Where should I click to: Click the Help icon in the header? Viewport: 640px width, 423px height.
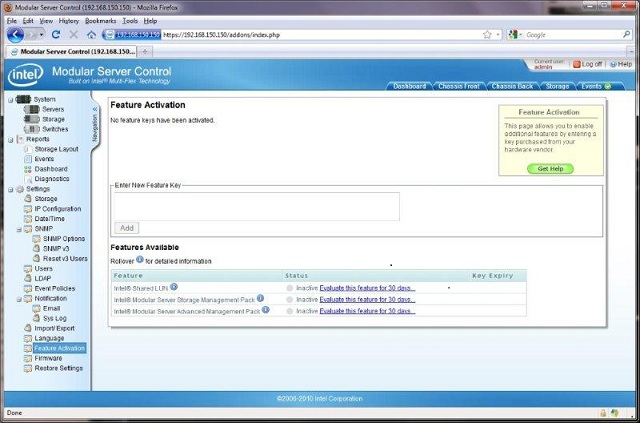[613, 65]
